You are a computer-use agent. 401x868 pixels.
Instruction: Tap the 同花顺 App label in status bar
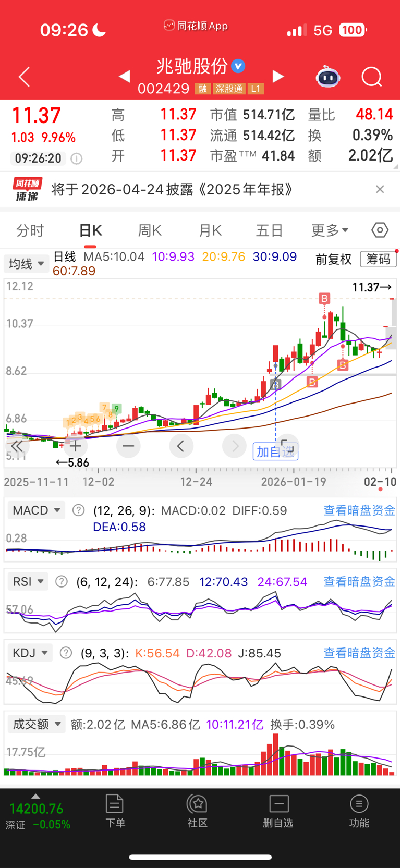tap(196, 26)
